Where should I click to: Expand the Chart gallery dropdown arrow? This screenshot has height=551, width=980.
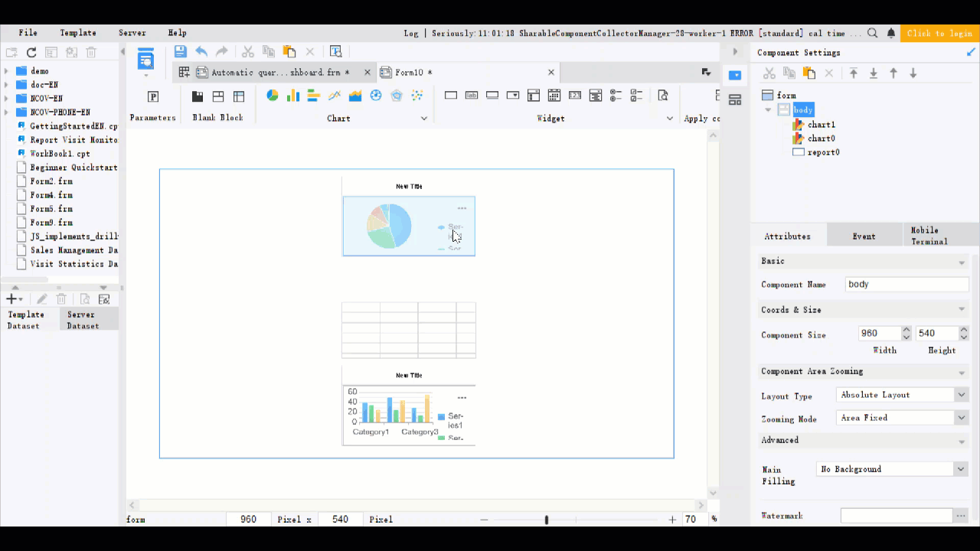click(424, 119)
